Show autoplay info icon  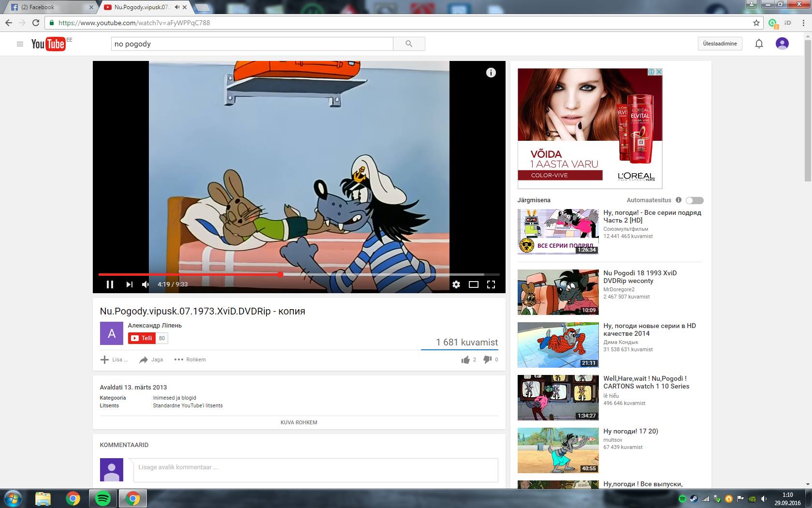679,200
